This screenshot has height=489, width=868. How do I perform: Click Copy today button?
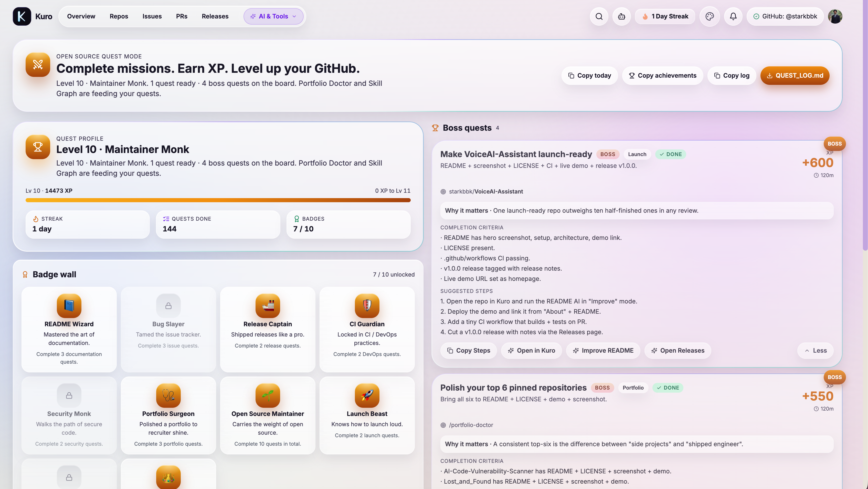590,76
